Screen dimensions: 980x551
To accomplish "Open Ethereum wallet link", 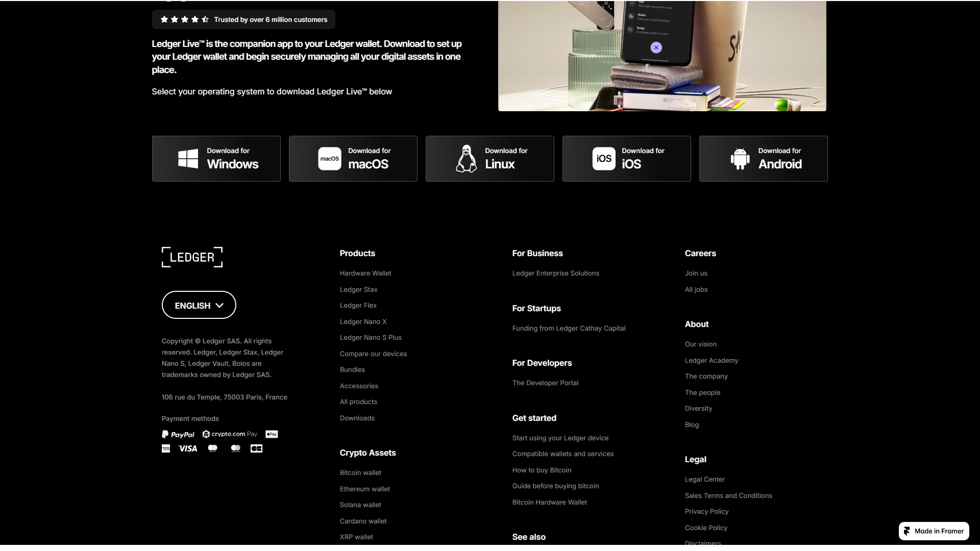I will (x=365, y=489).
